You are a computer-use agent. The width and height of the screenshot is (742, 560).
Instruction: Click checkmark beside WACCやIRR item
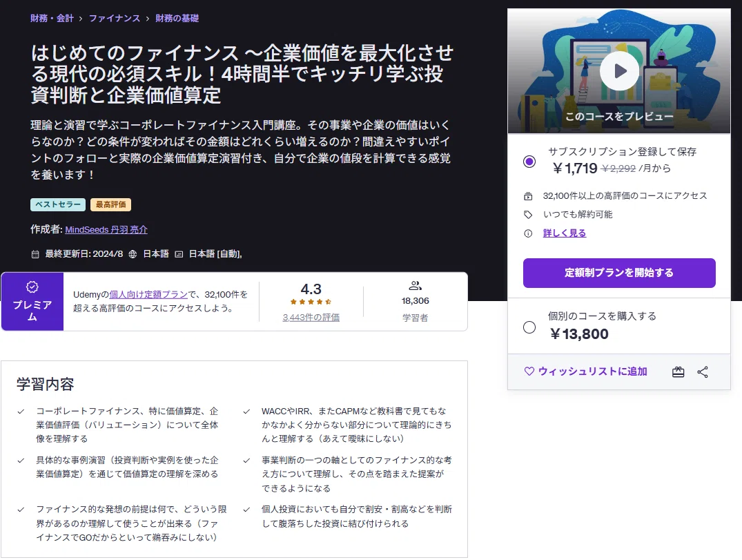[x=246, y=412]
